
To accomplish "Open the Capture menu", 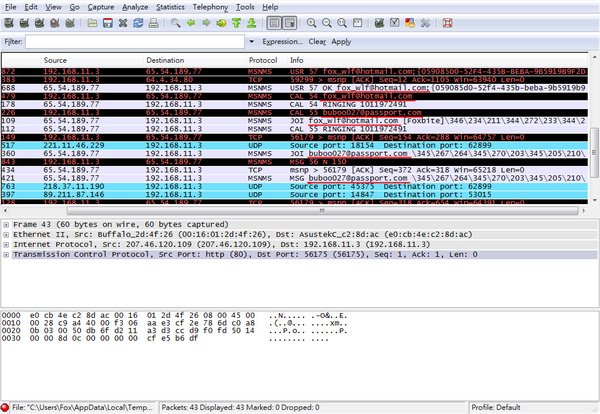I will tap(101, 7).
